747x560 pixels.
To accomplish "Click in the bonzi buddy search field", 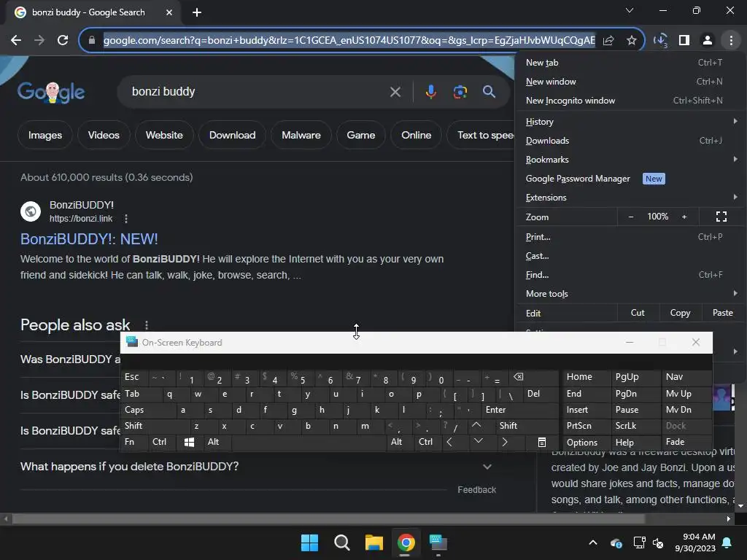I will pos(258,92).
